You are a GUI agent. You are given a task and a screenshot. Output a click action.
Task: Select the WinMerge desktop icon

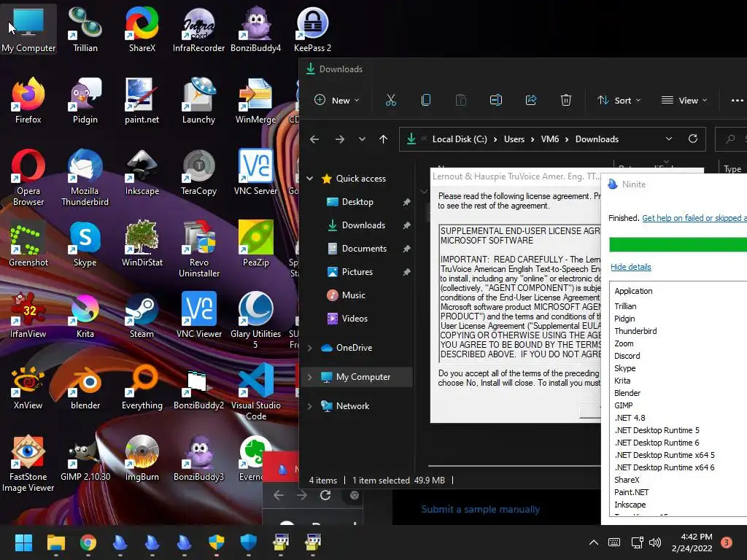pos(256,101)
